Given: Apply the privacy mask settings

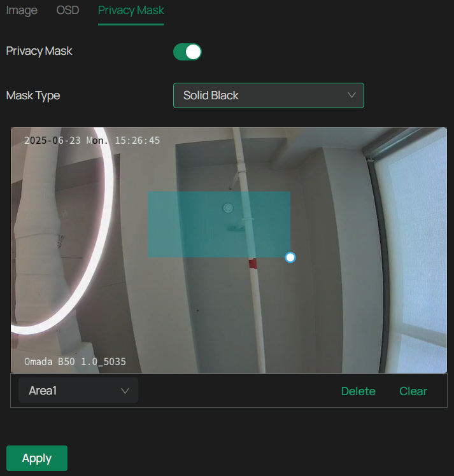Looking at the screenshot, I should (x=37, y=458).
